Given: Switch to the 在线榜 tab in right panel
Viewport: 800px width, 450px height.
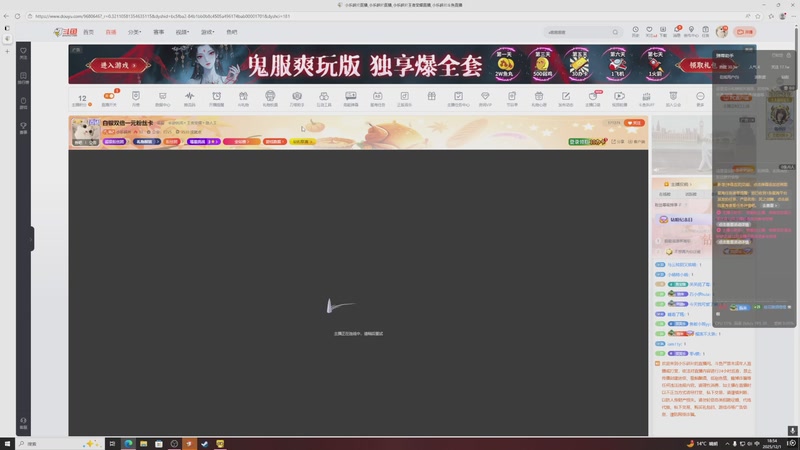Looking at the screenshot, I should [665, 194].
